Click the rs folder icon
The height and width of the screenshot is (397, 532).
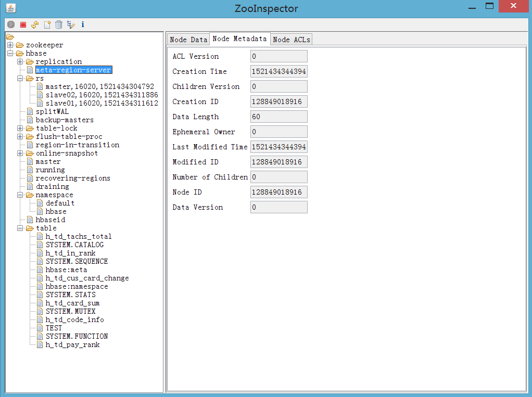[x=30, y=79]
